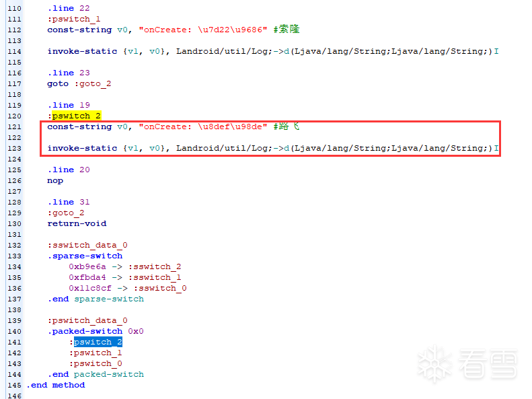Viewport: 532px width, 399px height.
Task: Click line number 120 in the gutter
Action: [15, 116]
